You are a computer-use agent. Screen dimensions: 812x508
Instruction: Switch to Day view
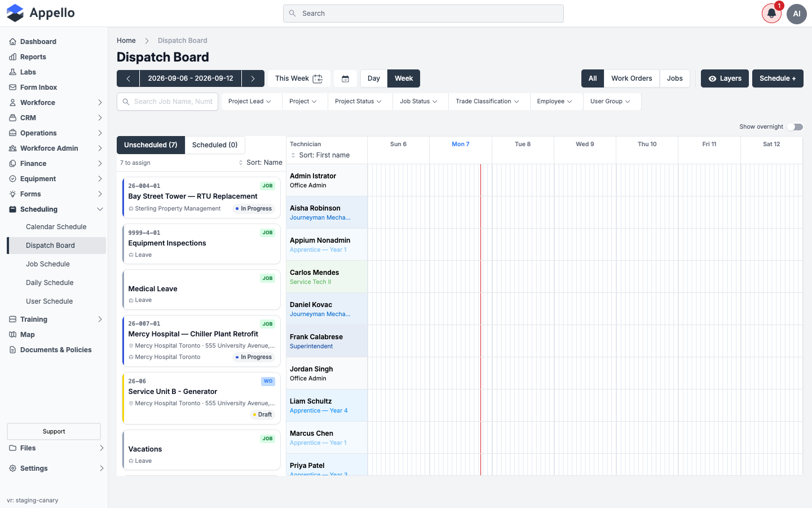(374, 78)
